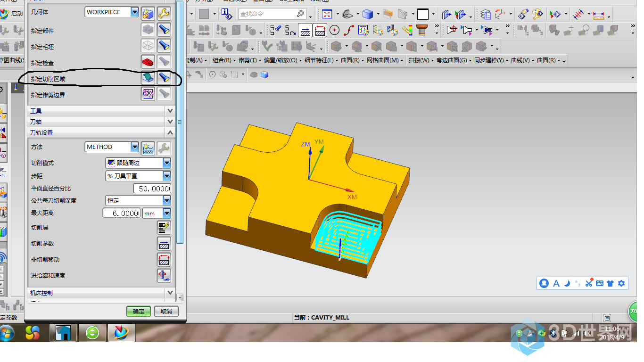The image size is (644, 362).
Task: Click the green browser taskbar icon
Action: point(92,333)
